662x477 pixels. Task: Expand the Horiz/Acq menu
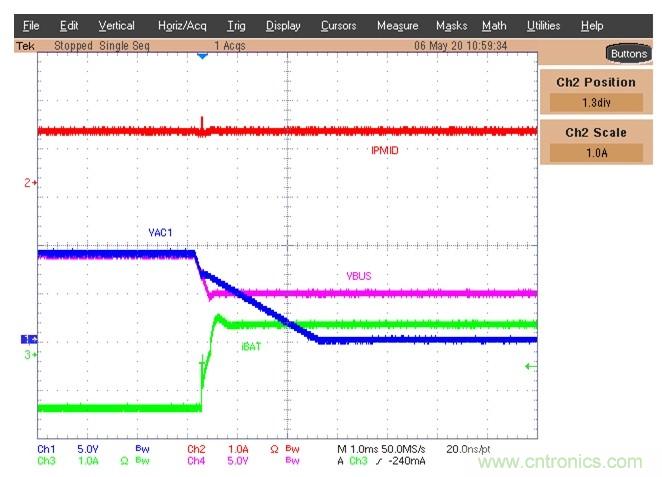point(181,25)
